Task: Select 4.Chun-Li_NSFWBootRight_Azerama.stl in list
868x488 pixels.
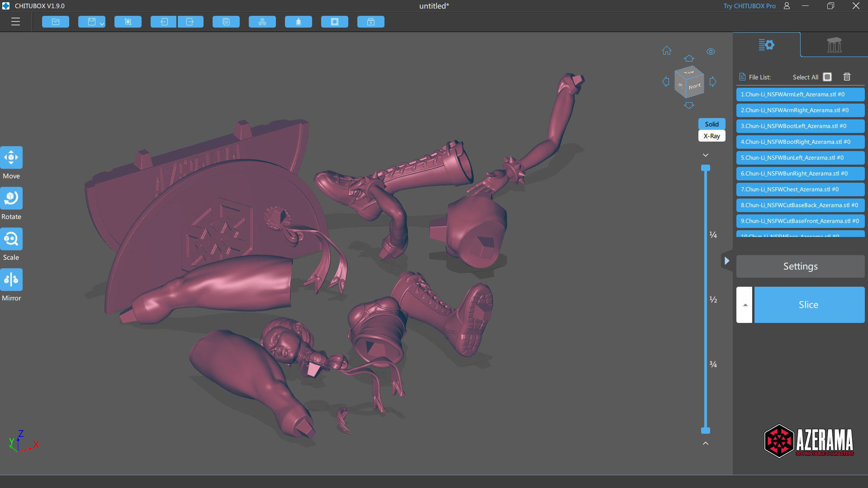Action: 800,142
